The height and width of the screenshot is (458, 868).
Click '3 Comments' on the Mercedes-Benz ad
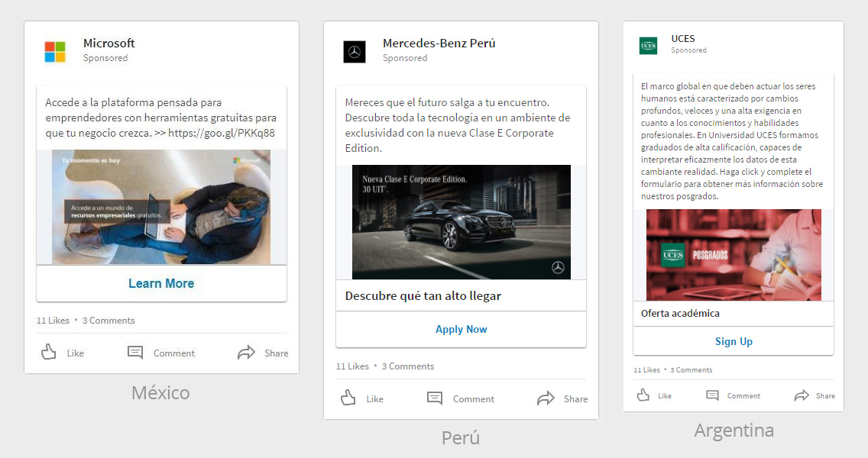pos(408,366)
